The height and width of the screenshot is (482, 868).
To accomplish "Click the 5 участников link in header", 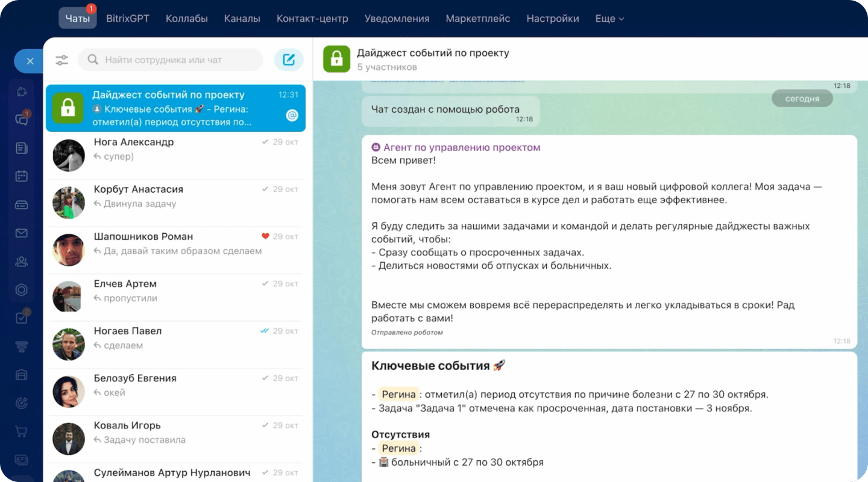I will [x=387, y=67].
